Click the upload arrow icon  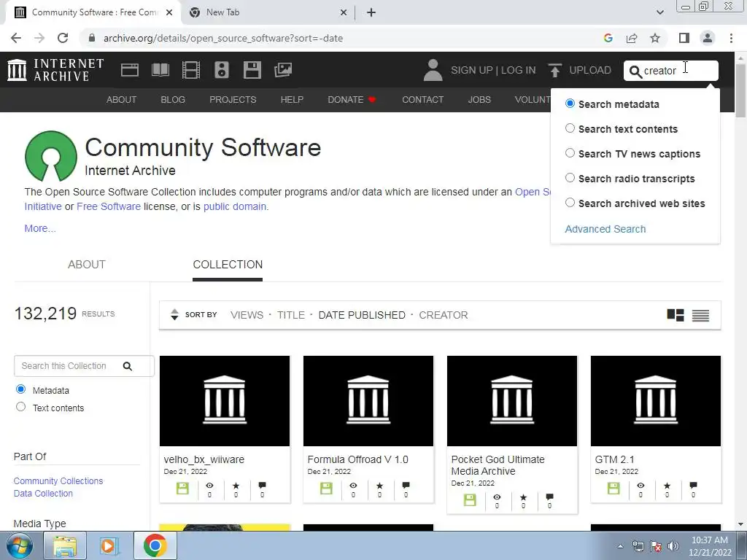coord(554,70)
